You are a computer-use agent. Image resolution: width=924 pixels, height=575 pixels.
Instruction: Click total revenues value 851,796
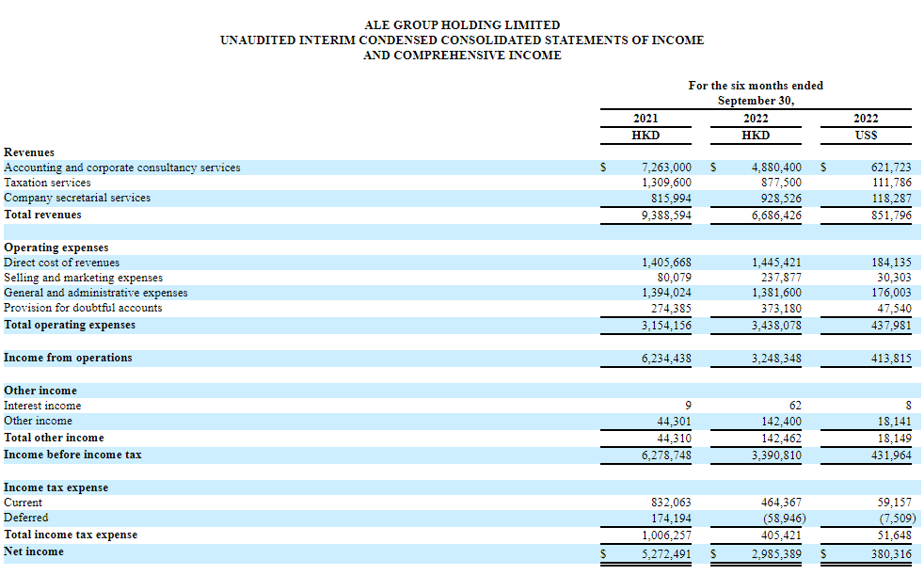click(x=891, y=216)
